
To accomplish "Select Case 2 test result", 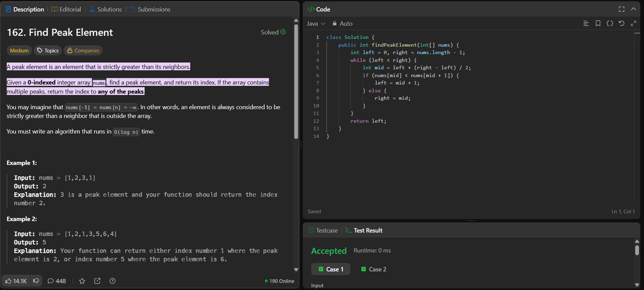I will click(374, 269).
